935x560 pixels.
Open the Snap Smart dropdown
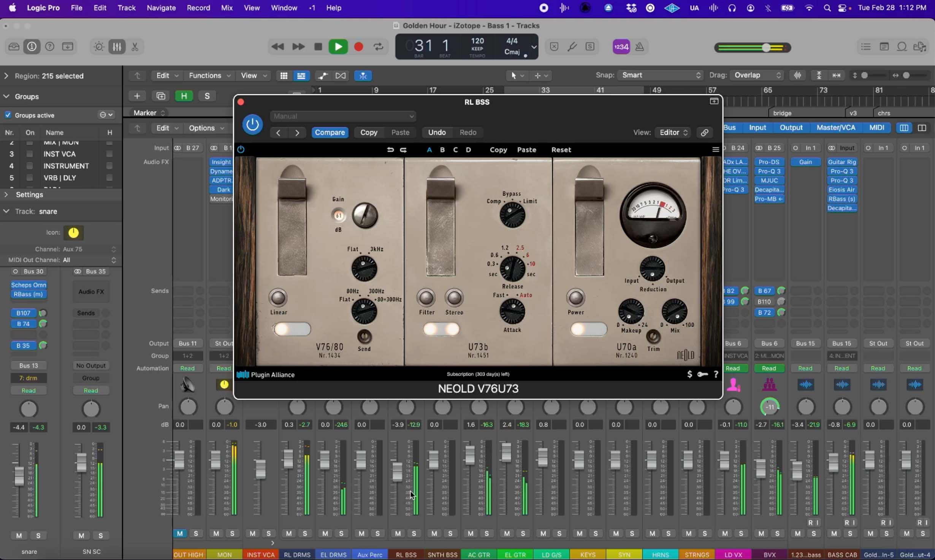tap(660, 75)
